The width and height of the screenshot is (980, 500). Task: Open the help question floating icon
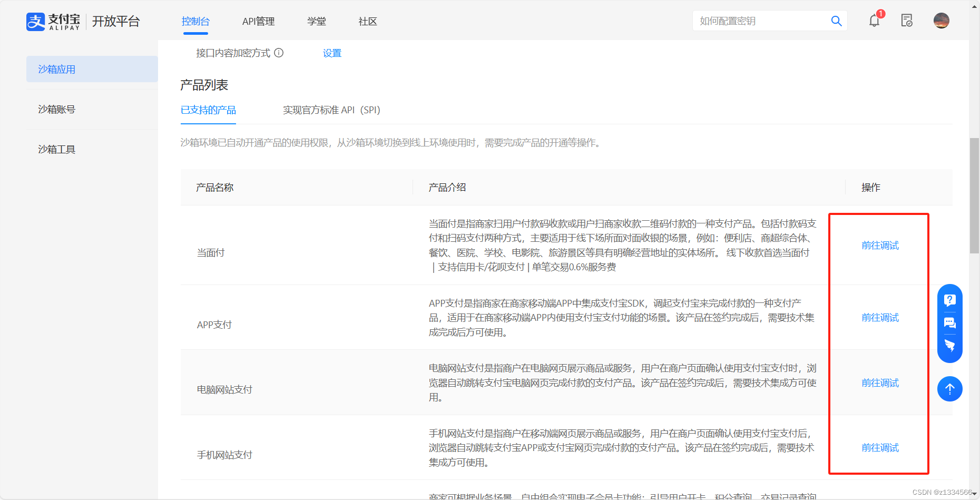pos(950,300)
